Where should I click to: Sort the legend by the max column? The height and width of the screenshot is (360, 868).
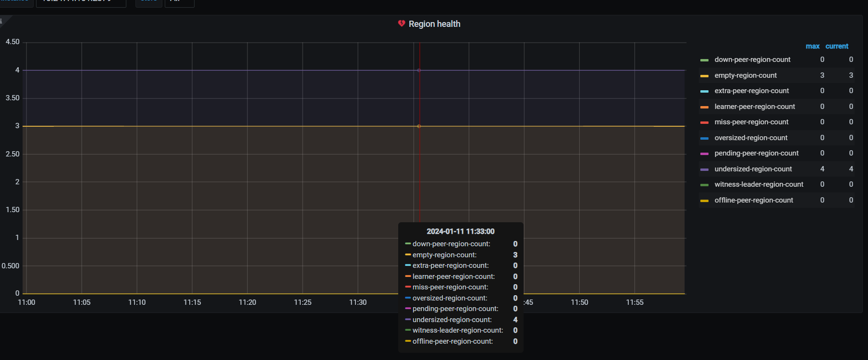[812, 46]
